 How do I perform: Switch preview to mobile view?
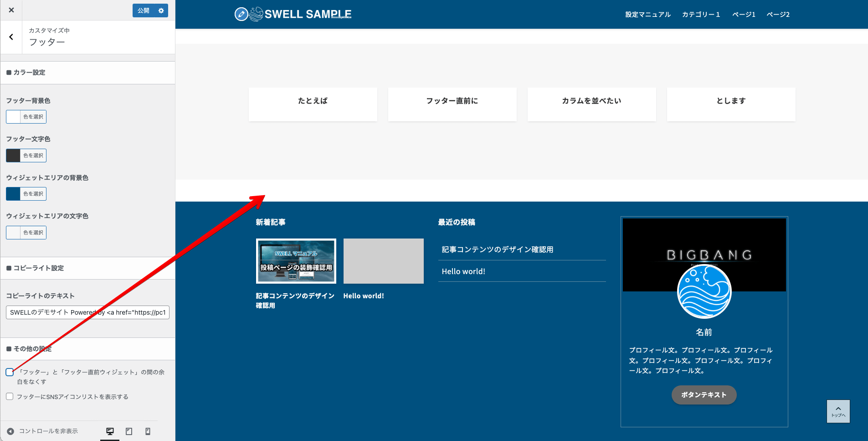pos(148,431)
